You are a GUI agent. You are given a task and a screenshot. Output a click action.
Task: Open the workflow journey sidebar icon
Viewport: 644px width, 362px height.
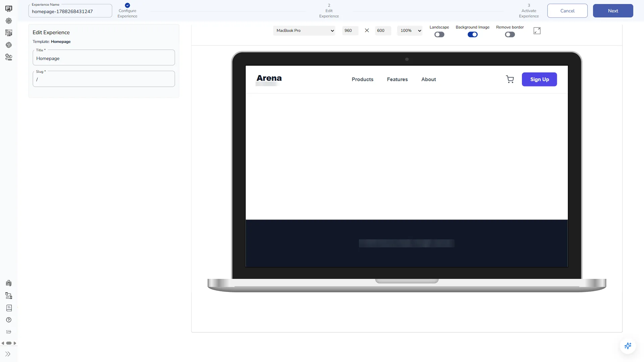click(9, 57)
